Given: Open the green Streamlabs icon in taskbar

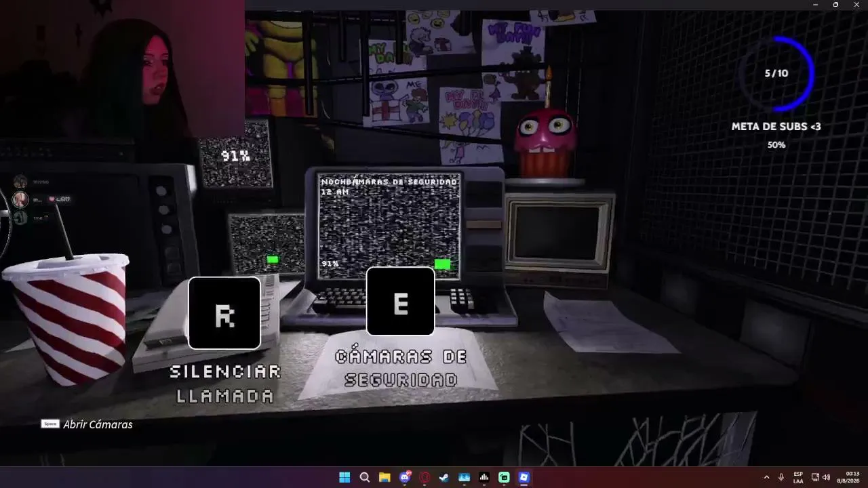Looking at the screenshot, I should pos(504,477).
